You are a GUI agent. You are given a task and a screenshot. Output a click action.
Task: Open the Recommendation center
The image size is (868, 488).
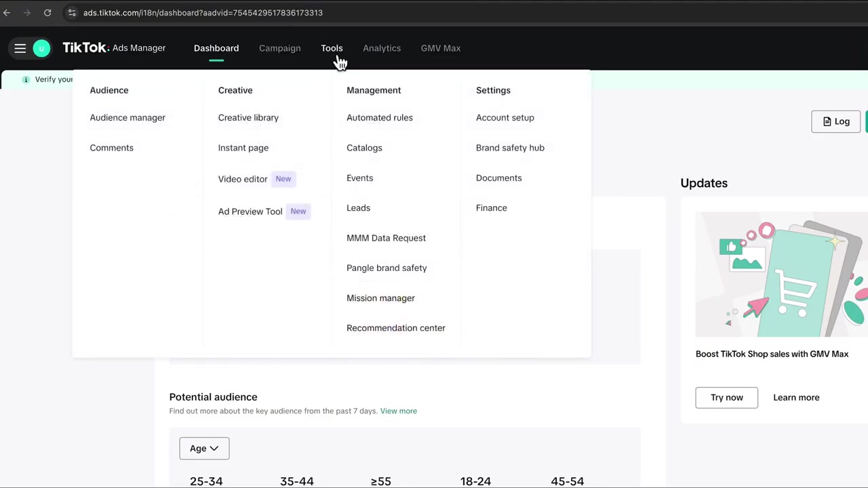396,328
